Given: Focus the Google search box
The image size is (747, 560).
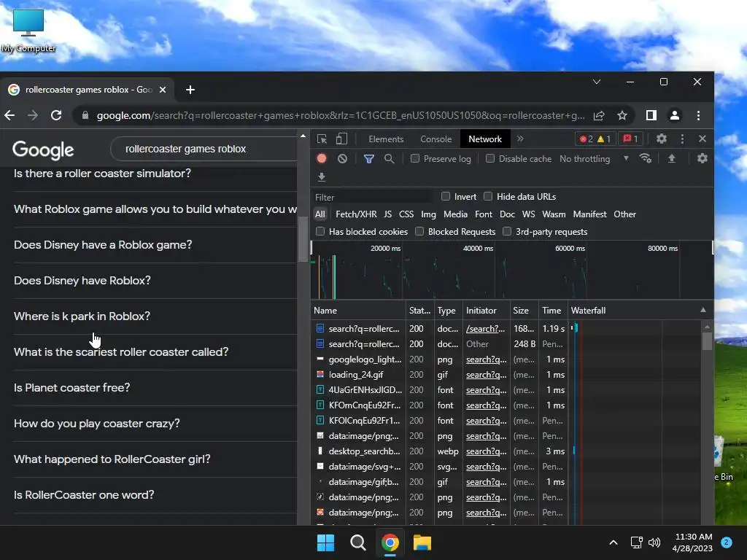Looking at the screenshot, I should tap(205, 149).
